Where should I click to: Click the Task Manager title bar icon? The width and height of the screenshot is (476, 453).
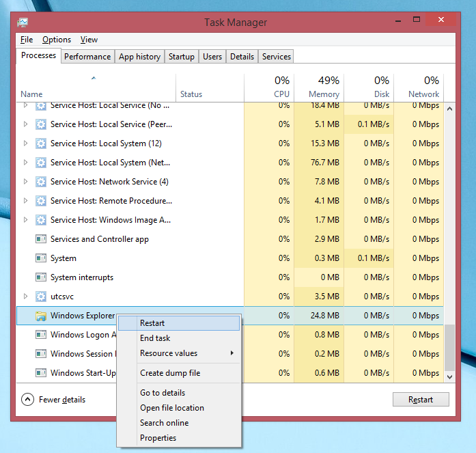coord(23,22)
